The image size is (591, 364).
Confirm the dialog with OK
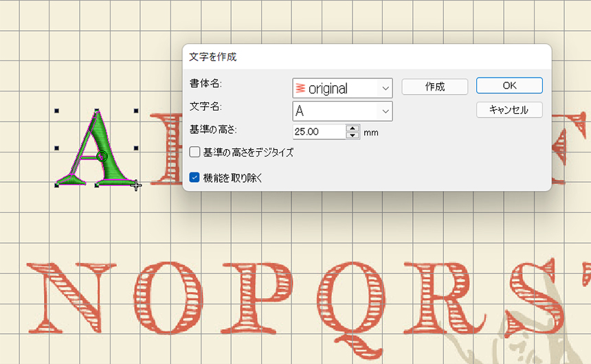pos(509,86)
